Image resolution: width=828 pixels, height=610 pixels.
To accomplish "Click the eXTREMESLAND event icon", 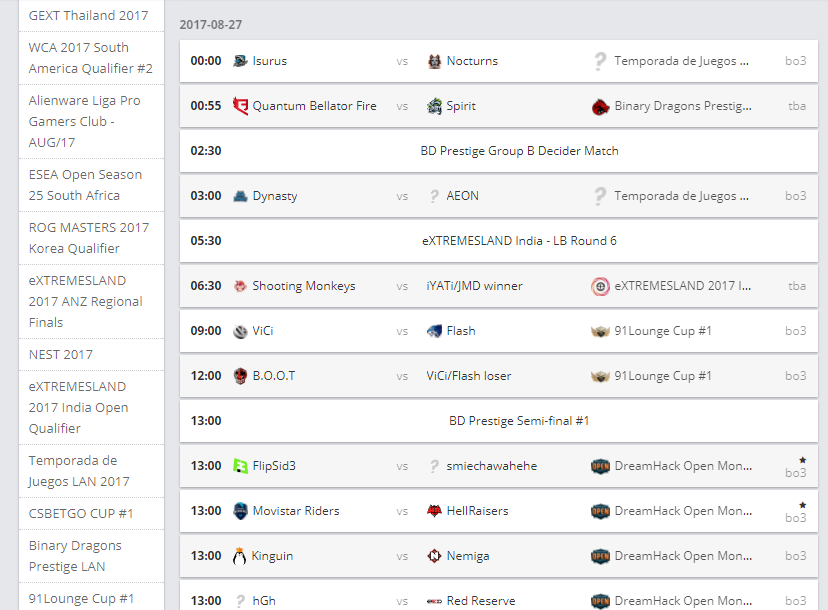I will pyautogui.click(x=600, y=286).
